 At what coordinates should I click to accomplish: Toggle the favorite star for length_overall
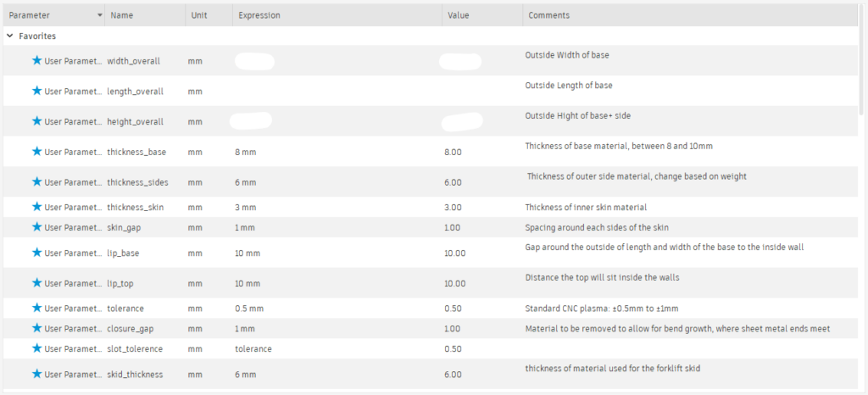36,91
